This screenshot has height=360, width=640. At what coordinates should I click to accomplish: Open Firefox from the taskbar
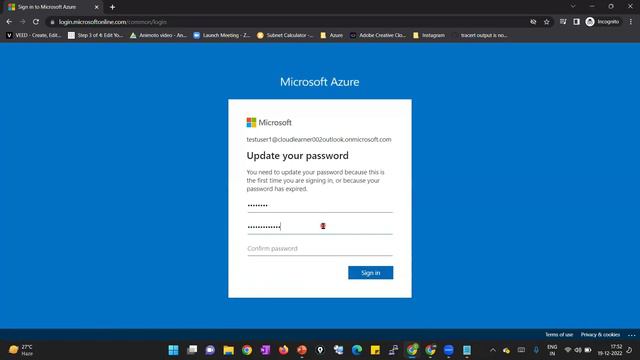[x=284, y=350]
